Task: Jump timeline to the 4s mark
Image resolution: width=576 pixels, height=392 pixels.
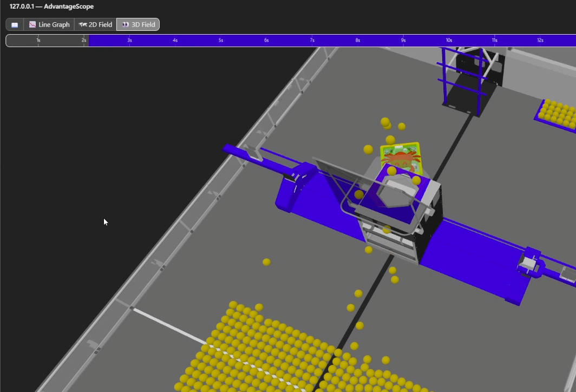Action: click(175, 40)
